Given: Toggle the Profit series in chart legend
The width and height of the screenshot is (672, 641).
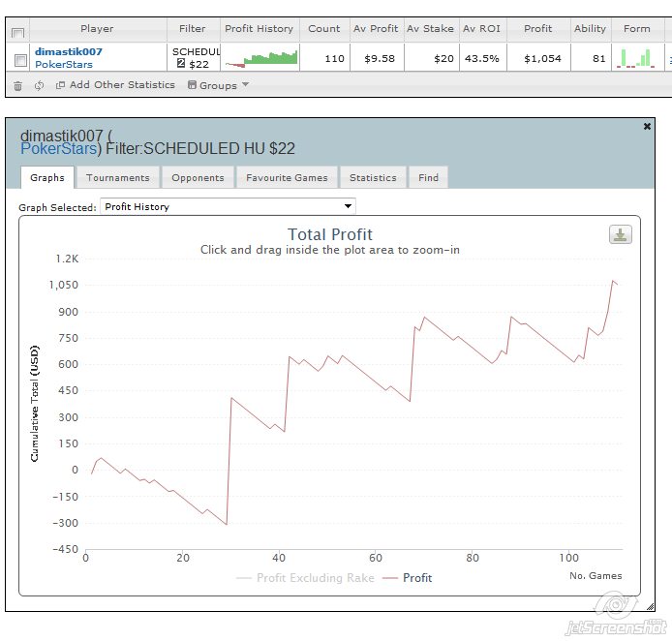Looking at the screenshot, I should coord(408,578).
